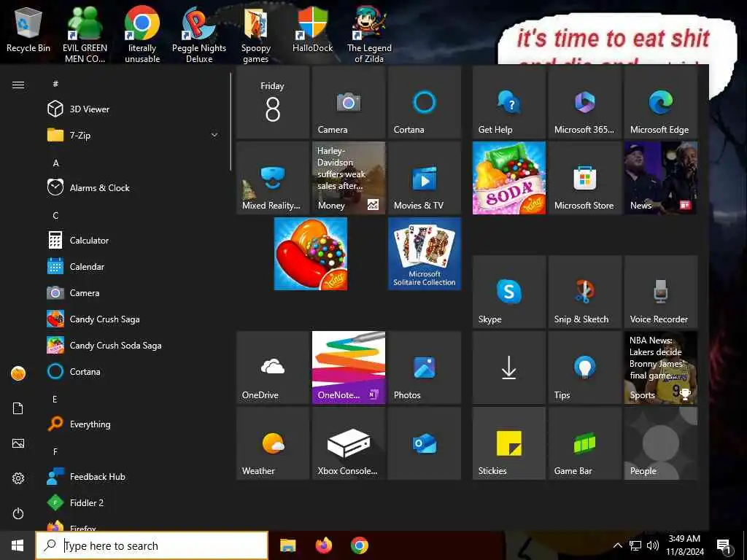
Task: Launch the Microsoft Edge tile
Action: [660, 102]
